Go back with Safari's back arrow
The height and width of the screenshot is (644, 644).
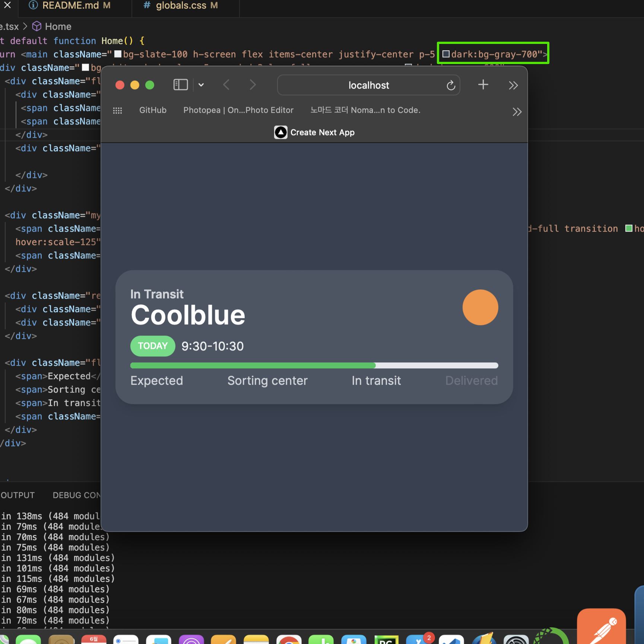pos(226,85)
